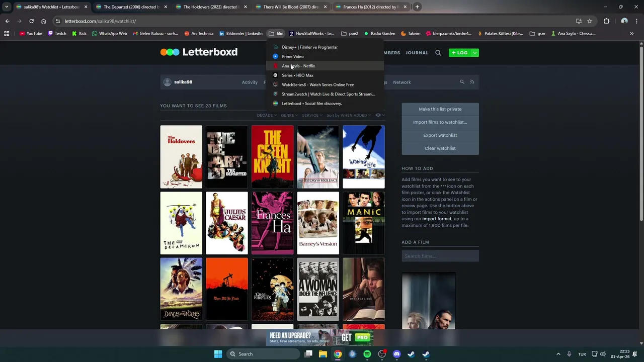Click the address bar URL
This screenshot has height=362, width=644.
pyautogui.click(x=100, y=21)
